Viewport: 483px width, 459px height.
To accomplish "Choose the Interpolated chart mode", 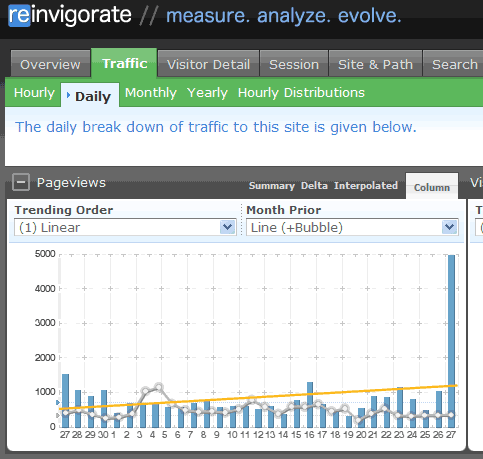I will point(366,186).
